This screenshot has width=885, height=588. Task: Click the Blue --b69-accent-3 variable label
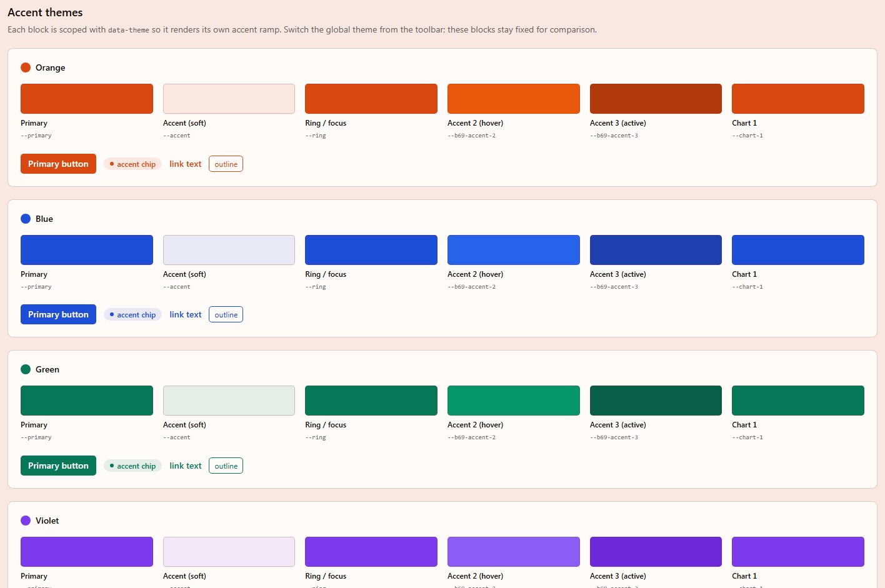614,287
